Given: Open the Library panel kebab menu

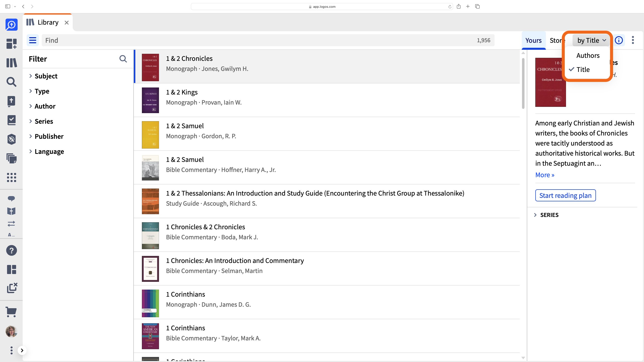Looking at the screenshot, I should tap(633, 40).
